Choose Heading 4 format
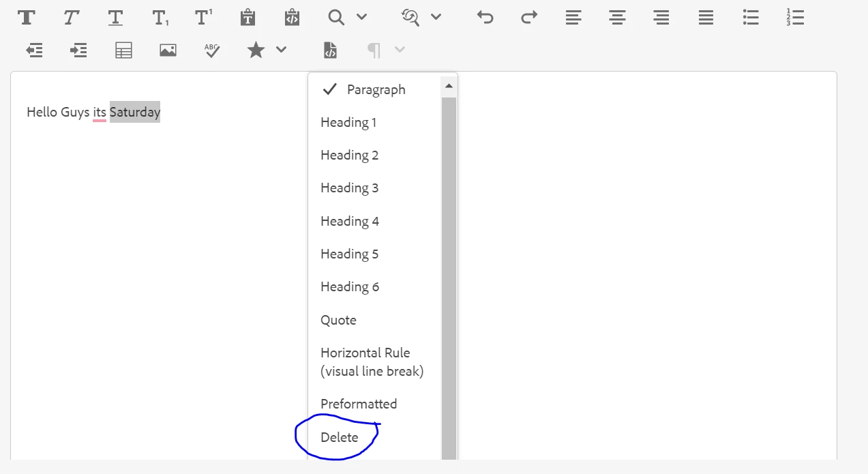 [x=374, y=221]
